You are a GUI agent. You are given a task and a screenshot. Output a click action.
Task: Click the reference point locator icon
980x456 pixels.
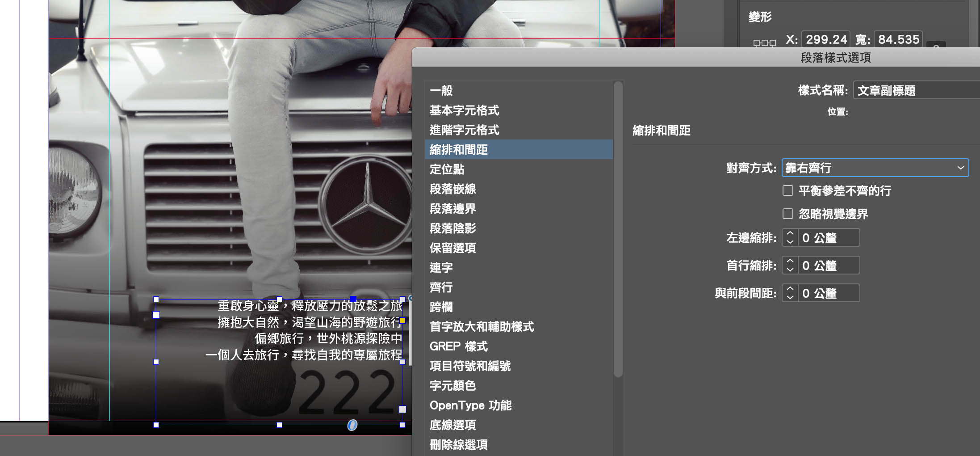(x=764, y=43)
